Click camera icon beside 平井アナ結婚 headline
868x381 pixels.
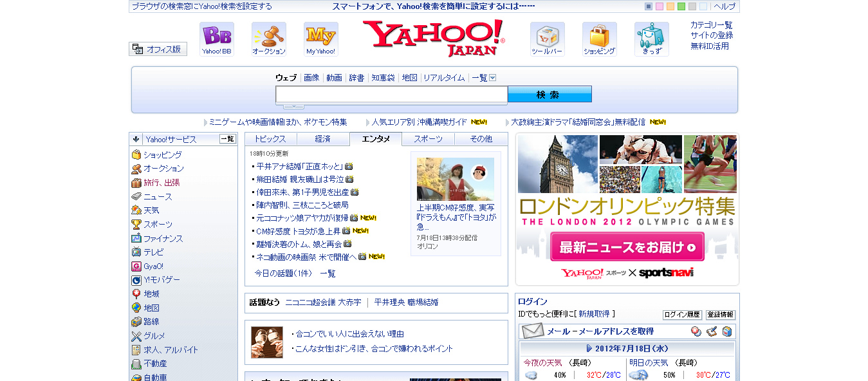(349, 166)
